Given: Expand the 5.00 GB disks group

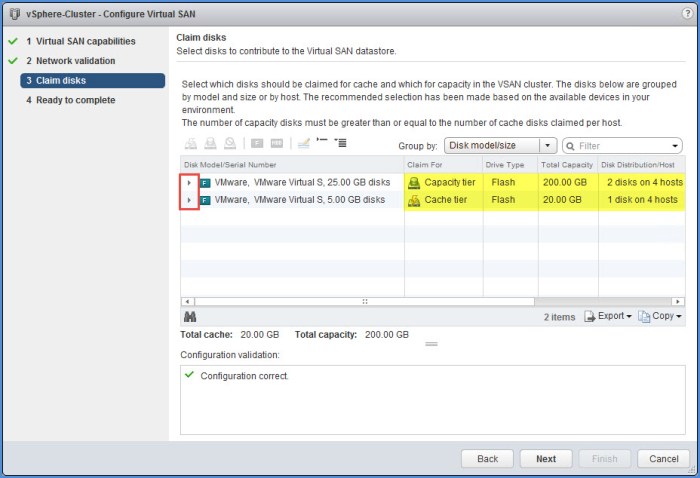Looking at the screenshot, I should (189, 200).
